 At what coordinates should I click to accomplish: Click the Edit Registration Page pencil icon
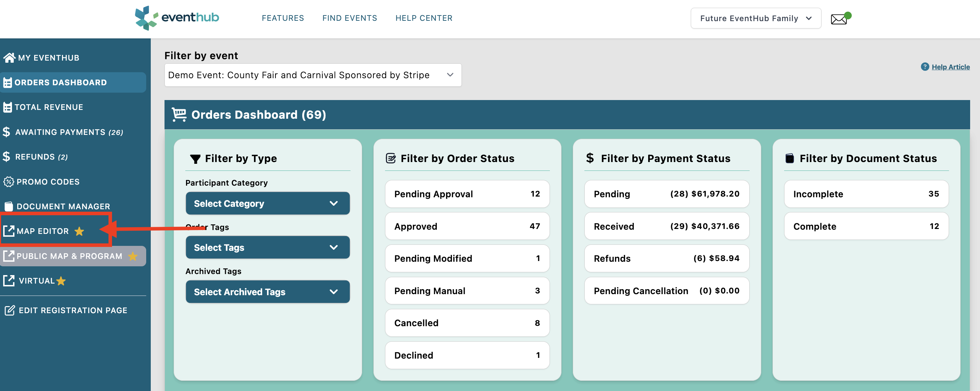coord(10,310)
